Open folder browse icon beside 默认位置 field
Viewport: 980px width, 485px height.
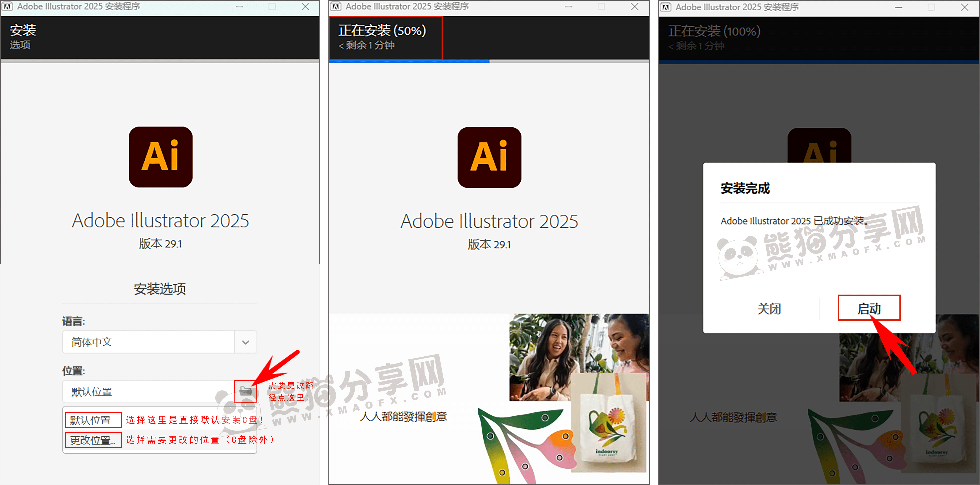(x=246, y=391)
